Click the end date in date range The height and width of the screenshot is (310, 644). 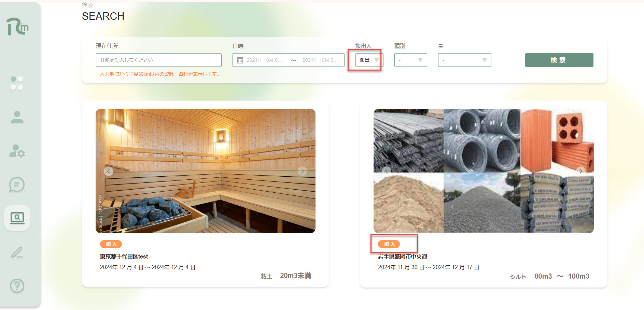click(320, 60)
